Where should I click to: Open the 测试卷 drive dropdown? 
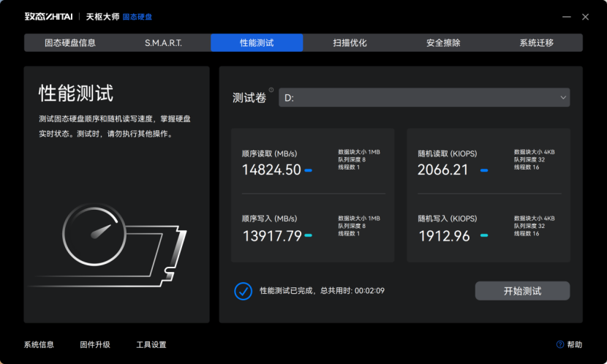(x=423, y=97)
